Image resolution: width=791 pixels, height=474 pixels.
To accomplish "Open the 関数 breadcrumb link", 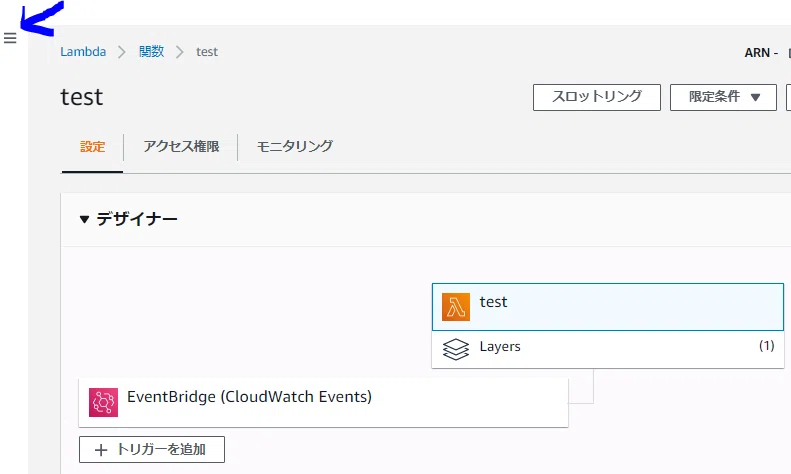I will point(151,51).
